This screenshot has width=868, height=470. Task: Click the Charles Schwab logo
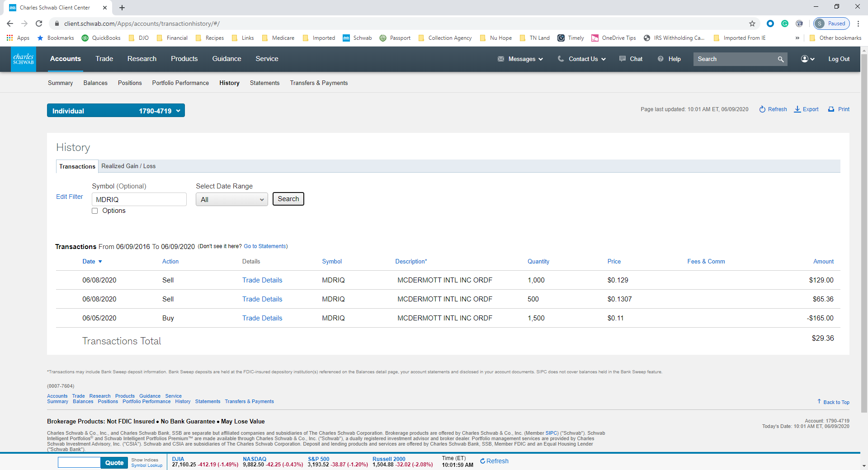click(x=24, y=59)
